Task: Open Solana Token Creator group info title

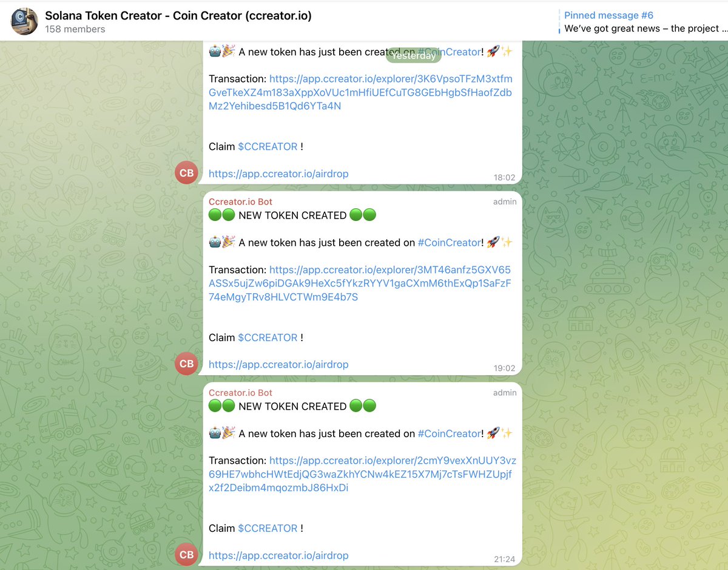Action: [x=178, y=16]
